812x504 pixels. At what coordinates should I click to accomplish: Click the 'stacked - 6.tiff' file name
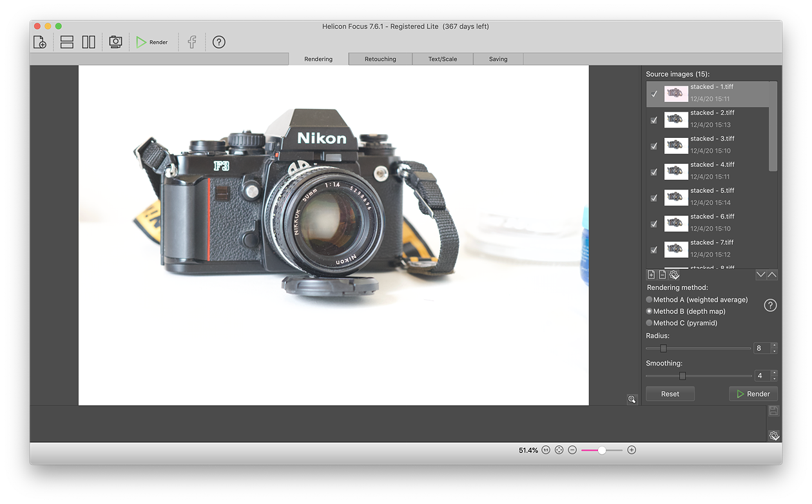[712, 217]
